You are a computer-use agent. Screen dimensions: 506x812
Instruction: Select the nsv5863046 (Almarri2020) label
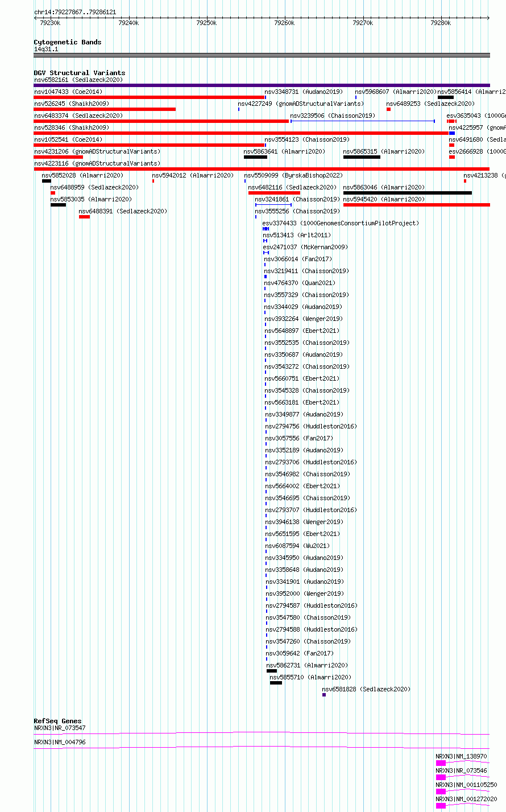384,188
